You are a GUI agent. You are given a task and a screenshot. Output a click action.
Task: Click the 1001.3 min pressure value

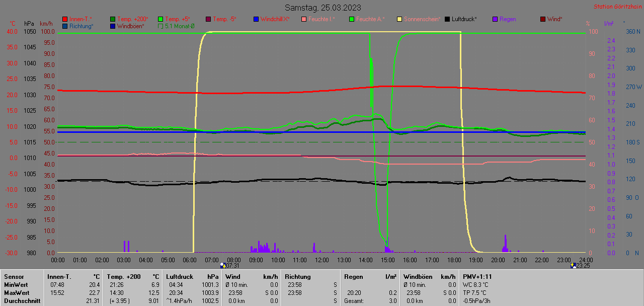[211, 284]
